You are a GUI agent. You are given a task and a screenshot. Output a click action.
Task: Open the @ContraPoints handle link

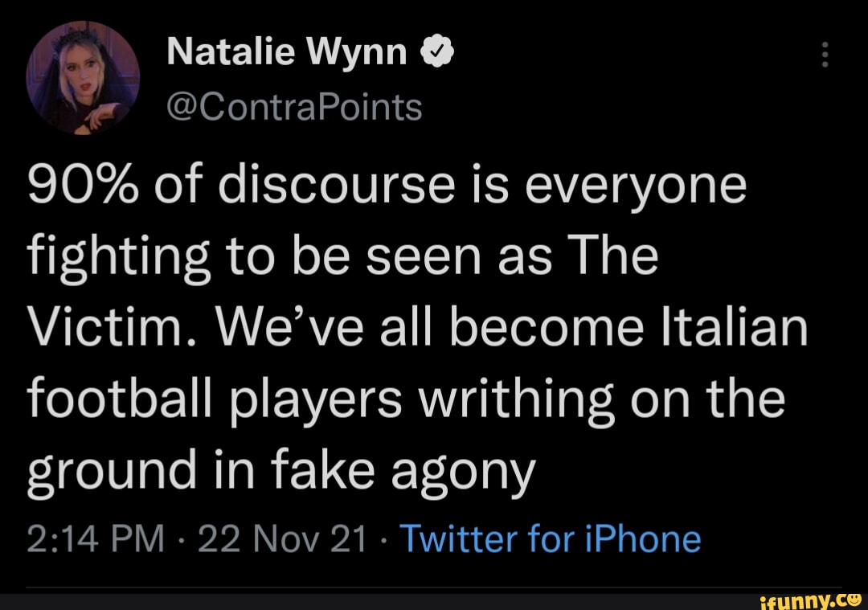(294, 106)
